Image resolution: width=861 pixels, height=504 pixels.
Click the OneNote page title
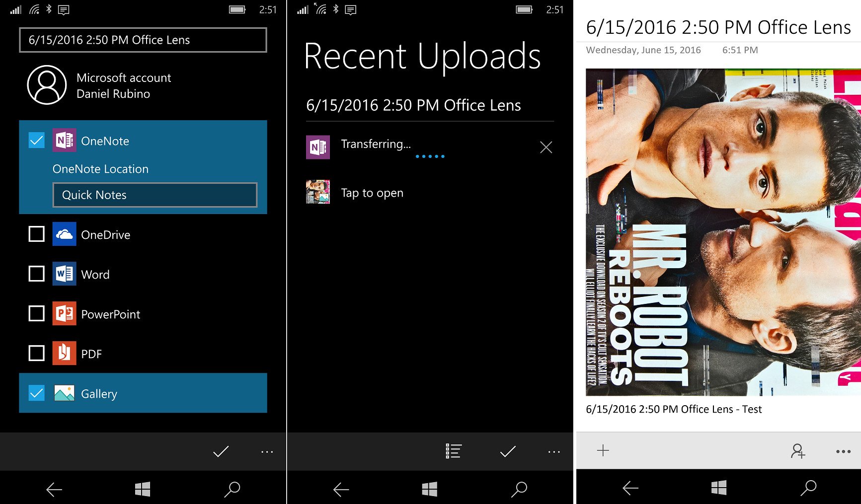(x=718, y=27)
